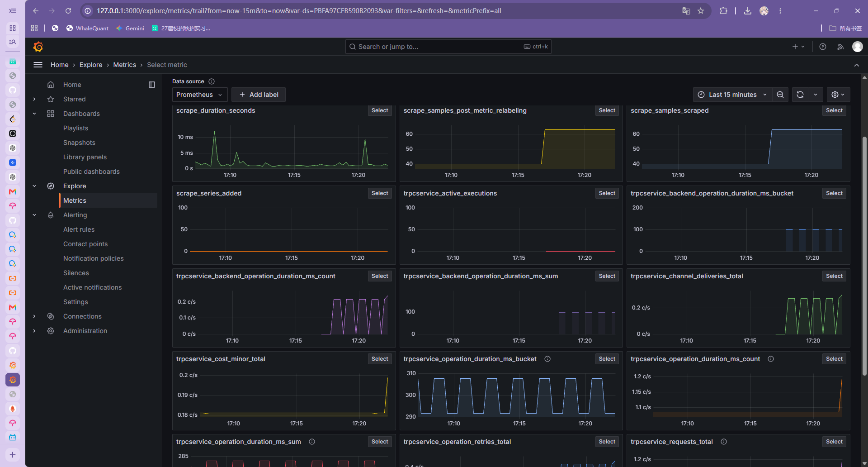Image resolution: width=868 pixels, height=467 pixels.
Task: Open Alert rules in the sidebar
Action: 79,229
